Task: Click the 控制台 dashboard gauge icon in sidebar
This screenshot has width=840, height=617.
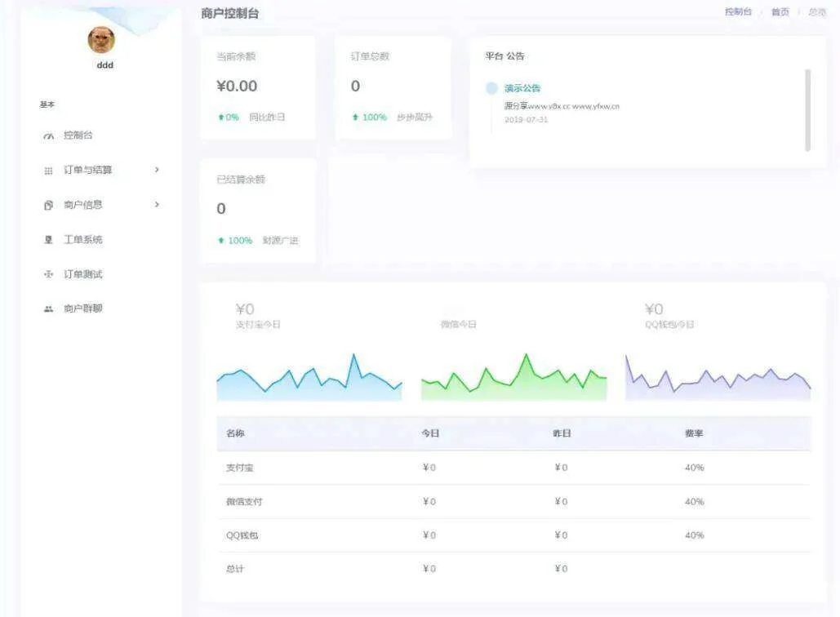Action: pyautogui.click(x=48, y=136)
